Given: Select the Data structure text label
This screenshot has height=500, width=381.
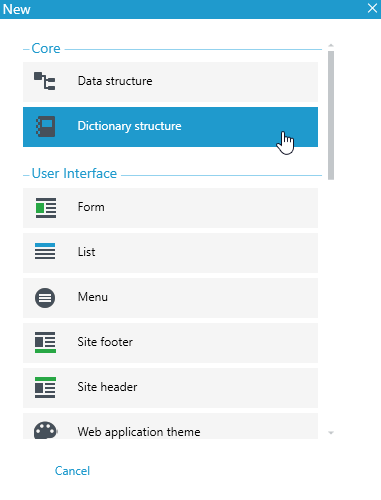Looking at the screenshot, I should tap(115, 81).
